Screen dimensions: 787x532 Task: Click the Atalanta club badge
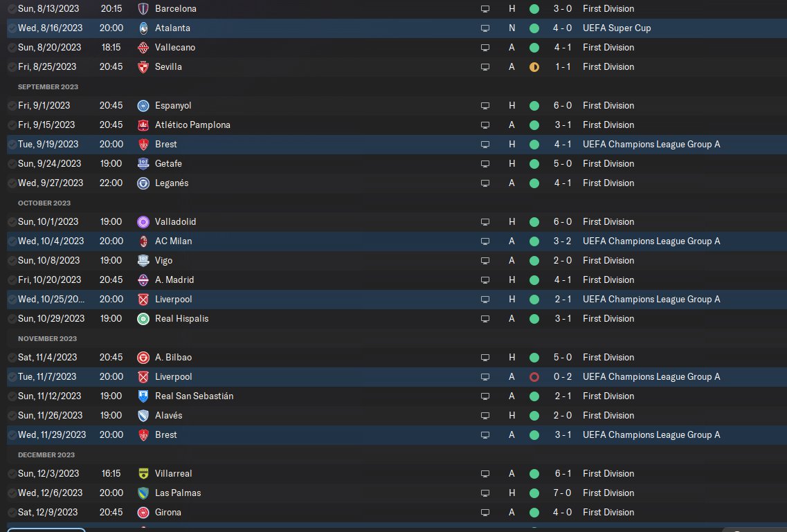point(143,28)
